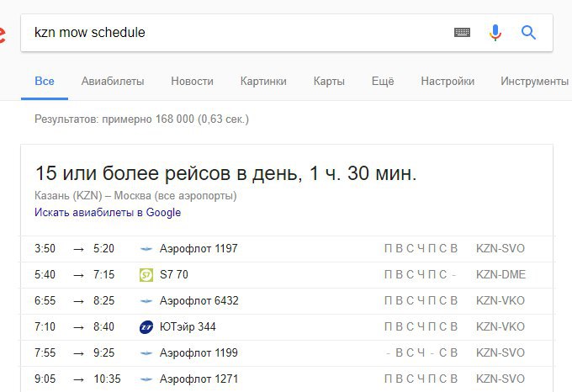Click departure time 6:55
Viewport: 572px width, 392px height.
tap(45, 301)
